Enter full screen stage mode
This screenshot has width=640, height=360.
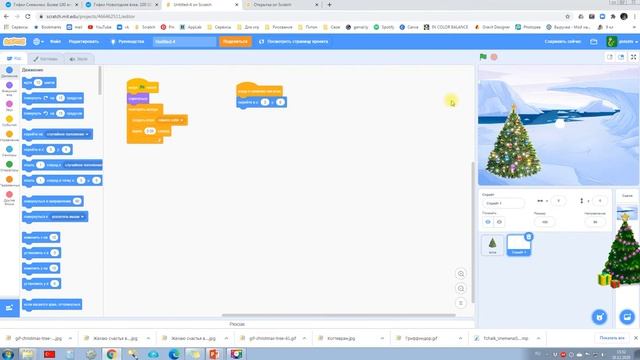[633, 57]
